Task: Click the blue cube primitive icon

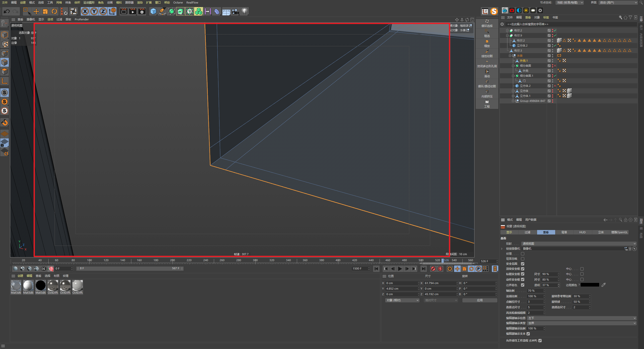Action: (x=153, y=11)
